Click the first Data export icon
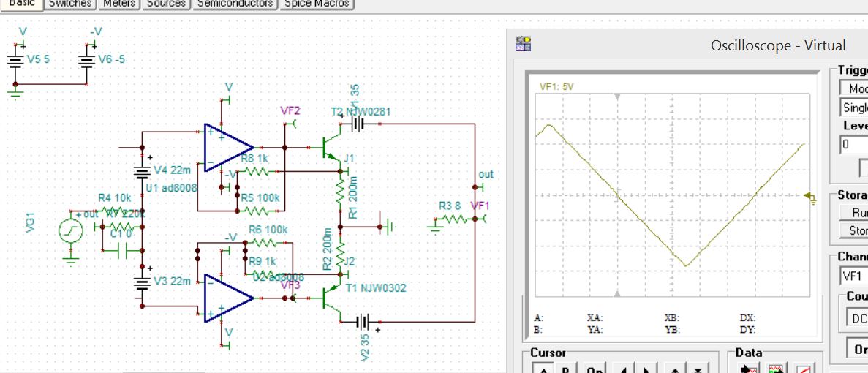The image size is (868, 373). pyautogui.click(x=750, y=368)
